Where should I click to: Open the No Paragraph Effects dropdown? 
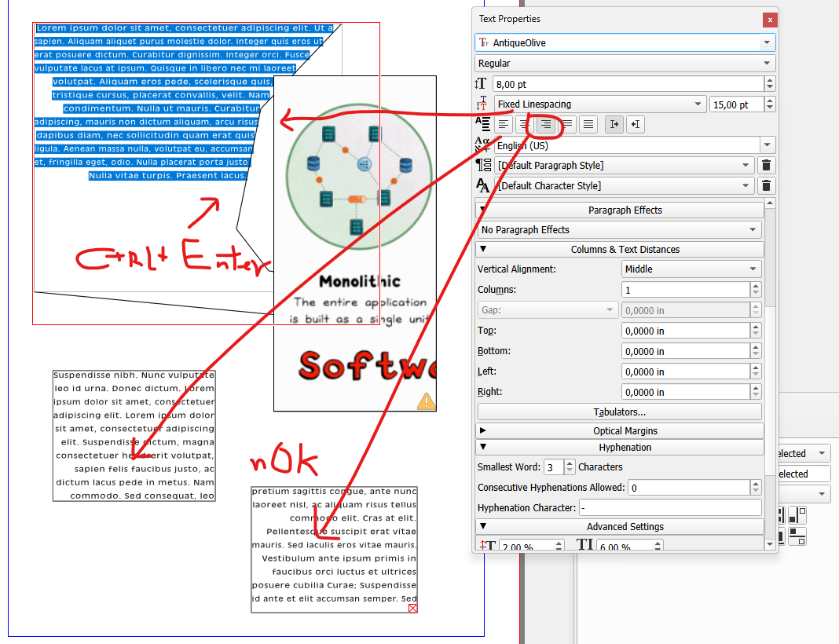point(620,229)
